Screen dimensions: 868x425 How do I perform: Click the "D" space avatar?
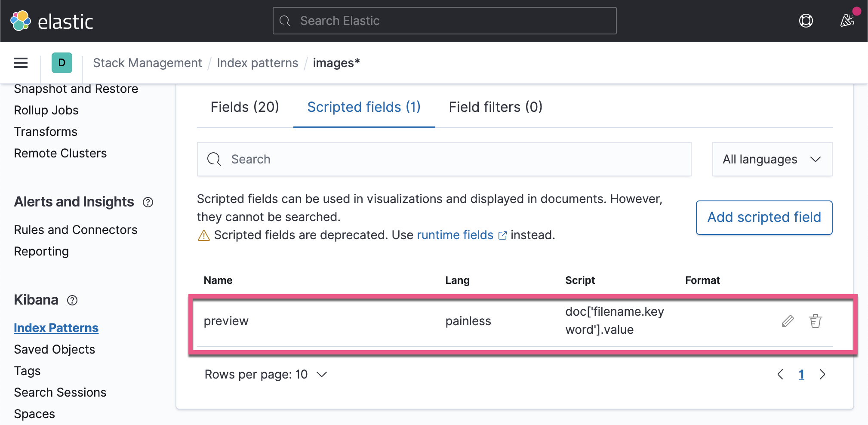point(61,63)
